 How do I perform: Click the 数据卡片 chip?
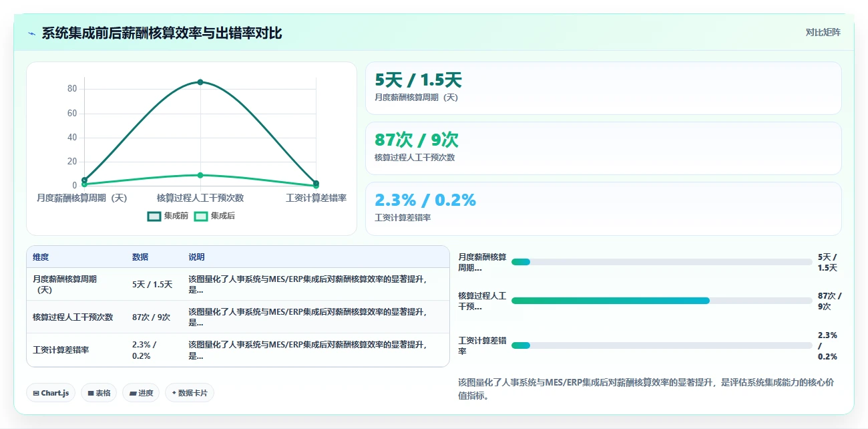click(x=190, y=393)
